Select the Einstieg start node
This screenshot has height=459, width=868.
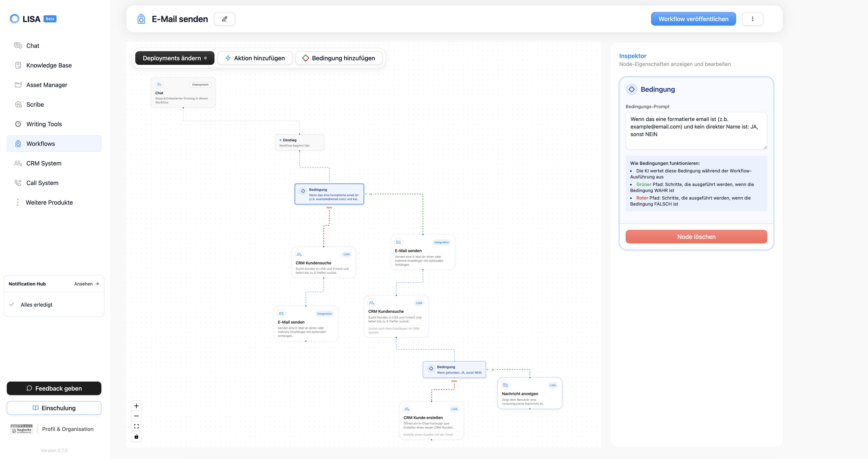click(x=299, y=142)
